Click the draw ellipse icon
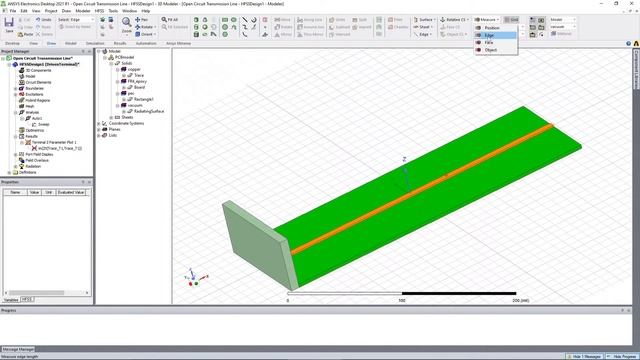Viewport: 640px width, 360px height. coord(234,20)
